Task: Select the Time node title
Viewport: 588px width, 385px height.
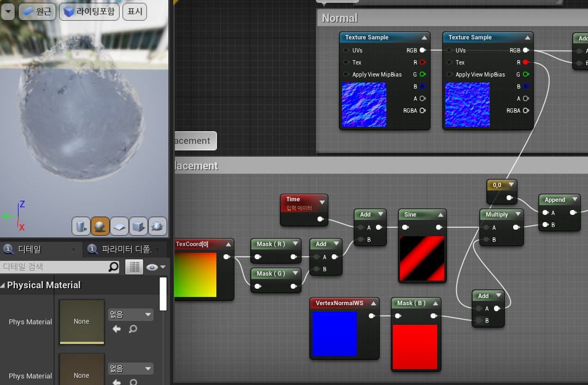Action: click(x=293, y=199)
